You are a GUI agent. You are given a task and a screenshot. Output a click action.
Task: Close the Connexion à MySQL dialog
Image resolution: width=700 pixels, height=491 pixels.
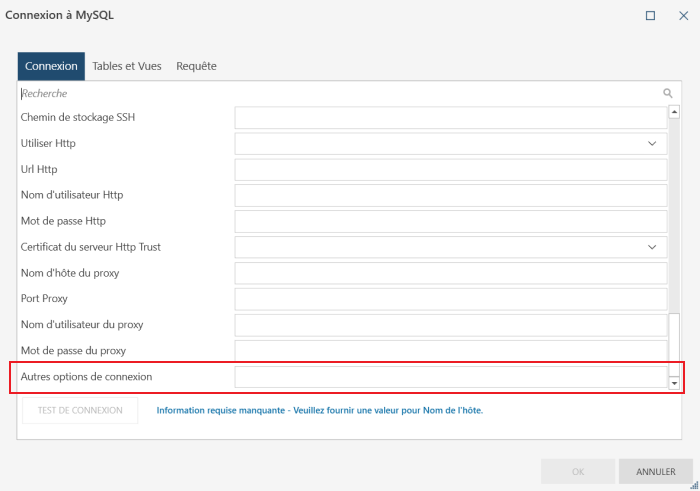[683, 16]
